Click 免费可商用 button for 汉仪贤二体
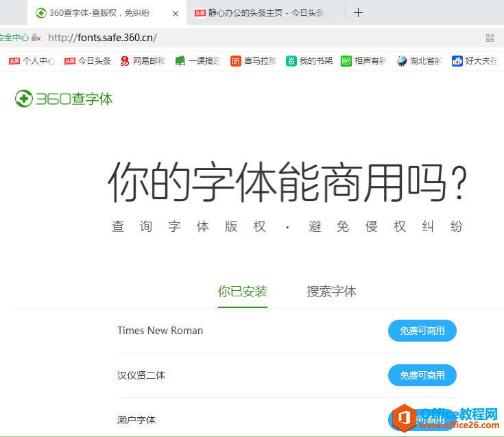 coord(422,375)
